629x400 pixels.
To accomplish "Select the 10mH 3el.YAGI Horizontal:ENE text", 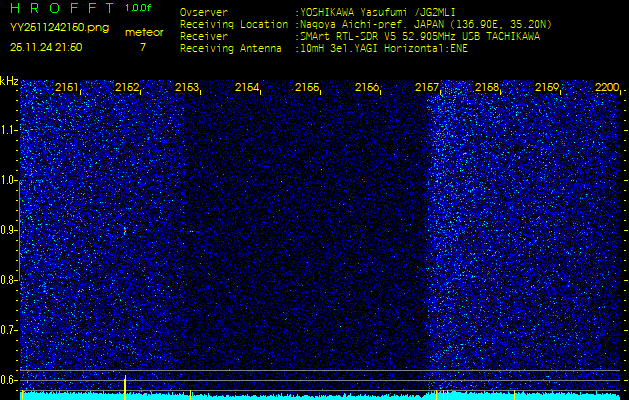I will 383,49.
